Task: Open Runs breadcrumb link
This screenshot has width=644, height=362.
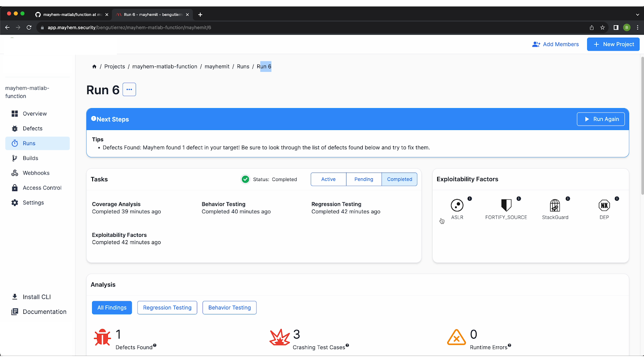Action: 243,67
